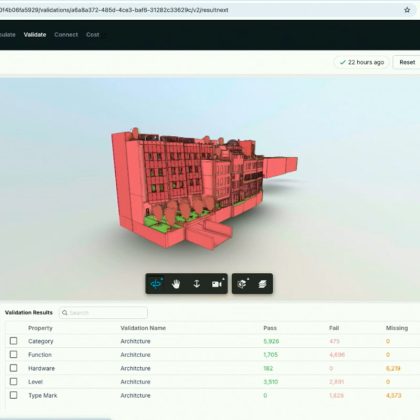
Task: Click the search magnifier icon
Action: click(65, 313)
